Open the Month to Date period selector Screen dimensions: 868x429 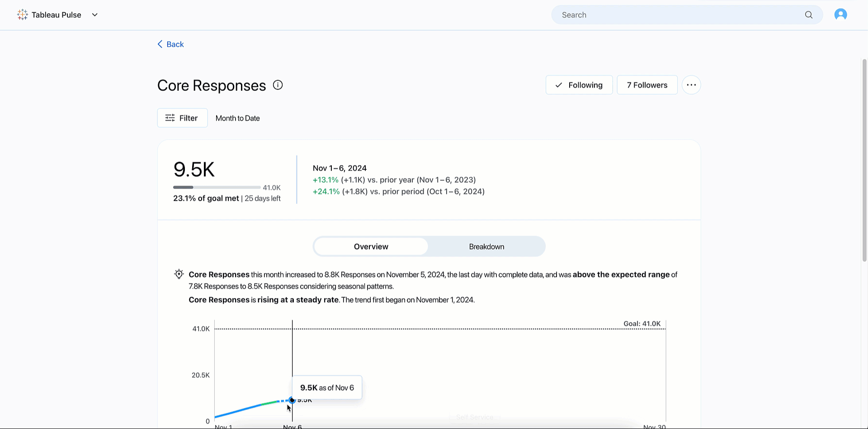[x=237, y=118]
